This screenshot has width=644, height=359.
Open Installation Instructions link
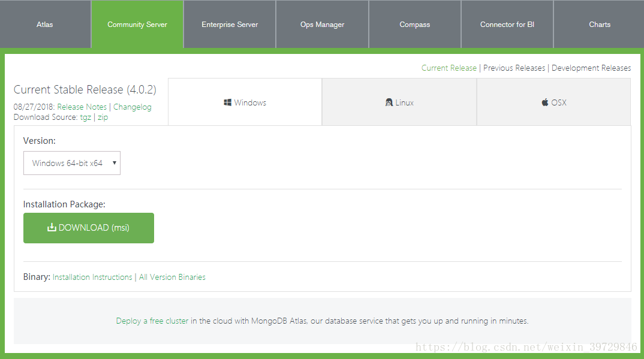click(x=92, y=277)
